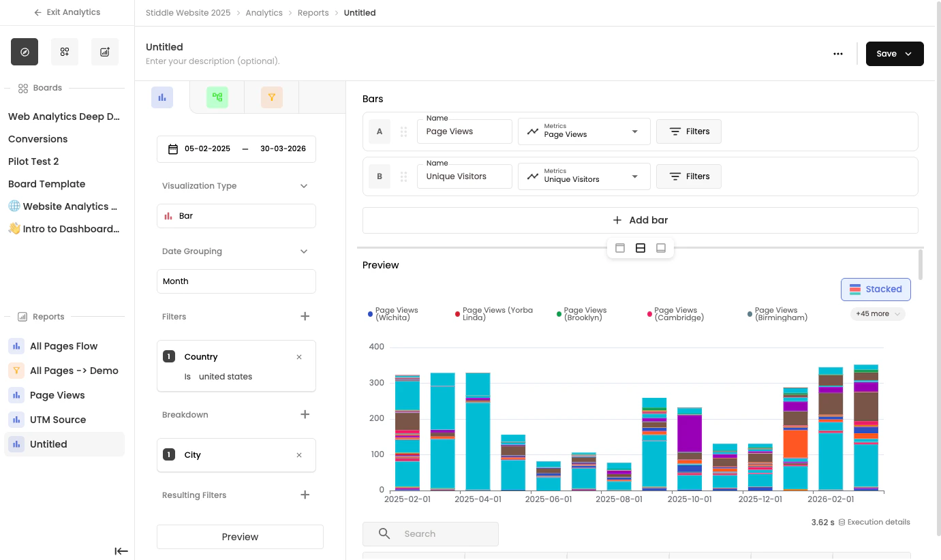Screen dimensions: 941x560
Task: Select the green flow chart tab icon
Action: pyautogui.click(x=217, y=97)
